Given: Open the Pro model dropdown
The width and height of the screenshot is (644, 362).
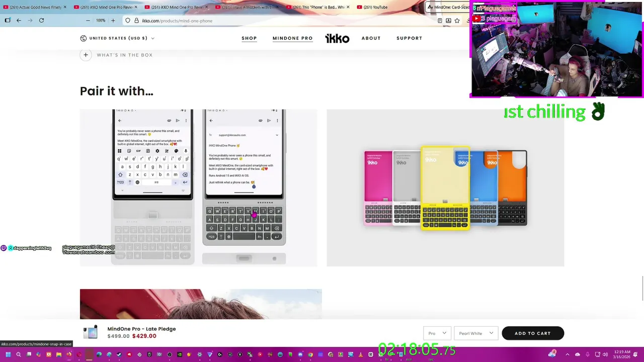Looking at the screenshot, I should pos(437,333).
